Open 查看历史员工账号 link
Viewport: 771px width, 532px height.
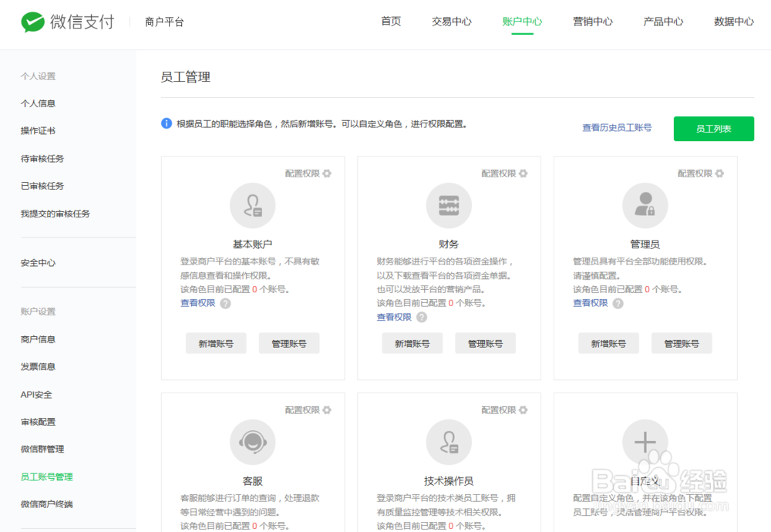pyautogui.click(x=618, y=128)
